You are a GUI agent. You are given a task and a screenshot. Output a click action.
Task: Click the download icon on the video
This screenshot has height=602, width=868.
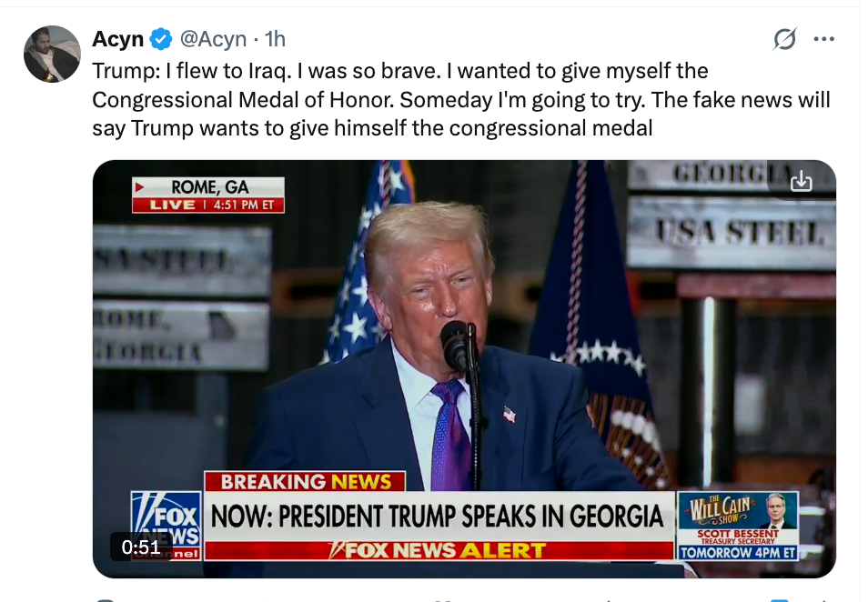(801, 182)
